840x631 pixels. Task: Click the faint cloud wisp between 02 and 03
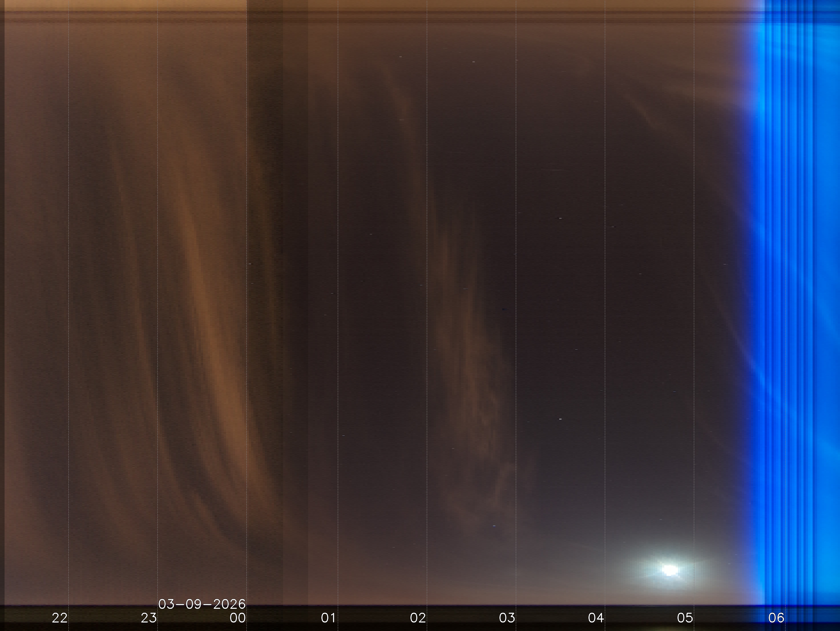point(471,361)
